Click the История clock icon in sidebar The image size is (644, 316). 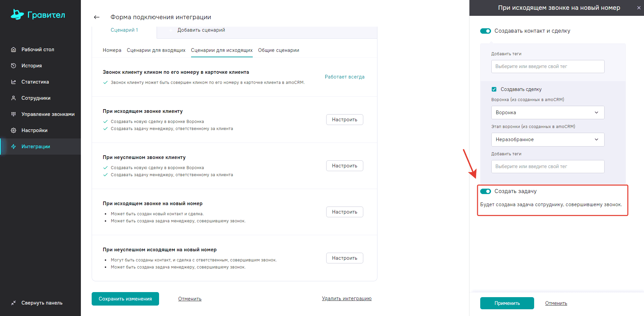click(13, 66)
